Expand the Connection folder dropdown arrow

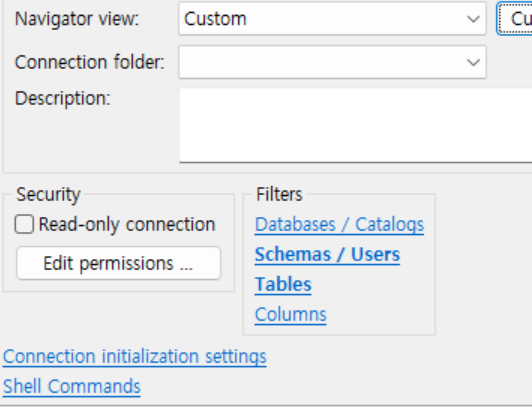[x=473, y=62]
